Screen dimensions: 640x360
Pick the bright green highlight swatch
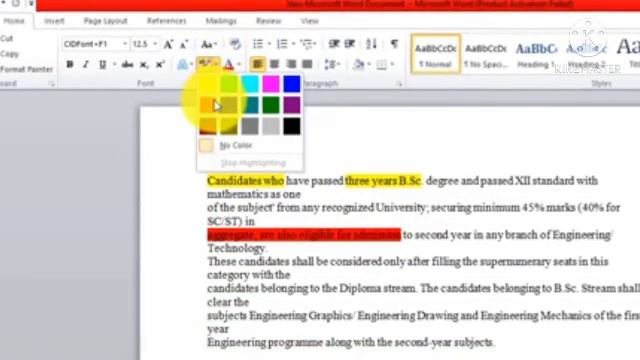229,84
